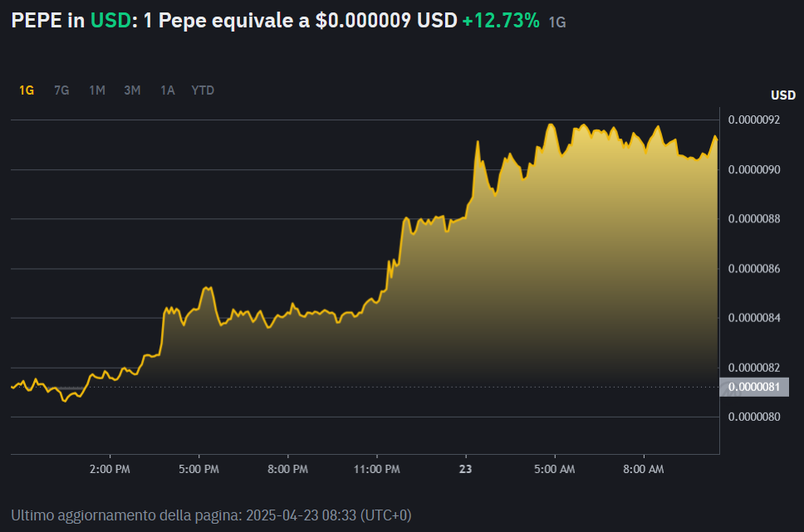Viewport: 804px width, 532px height.
Task: Click the last page update timestamp text
Action: (211, 515)
